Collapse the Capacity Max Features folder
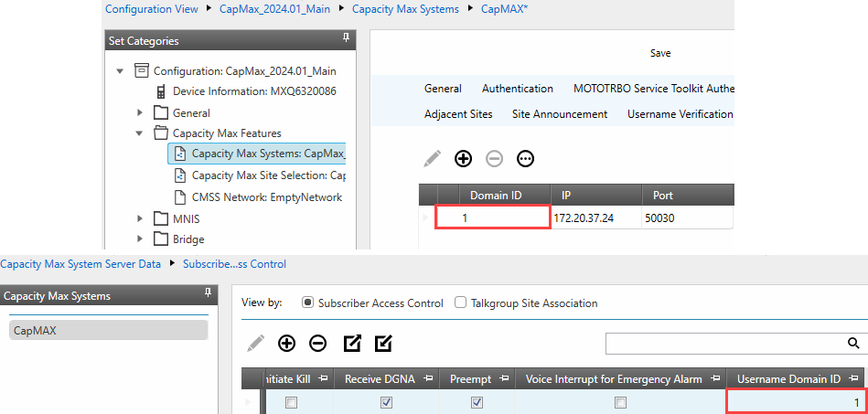Image resolution: width=868 pixels, height=414 pixels. 141,133
